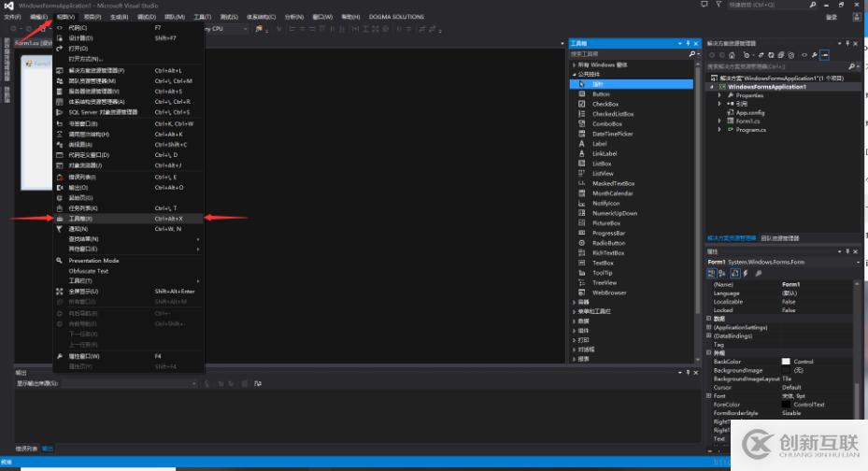Click the ForeColor ControlText color swatch
Screen dimensions: 868x471
click(786, 405)
